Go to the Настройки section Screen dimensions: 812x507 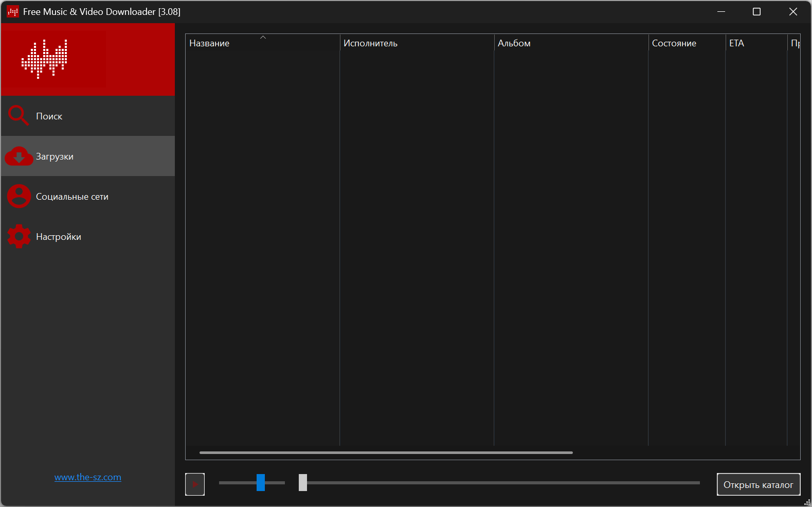pos(59,237)
